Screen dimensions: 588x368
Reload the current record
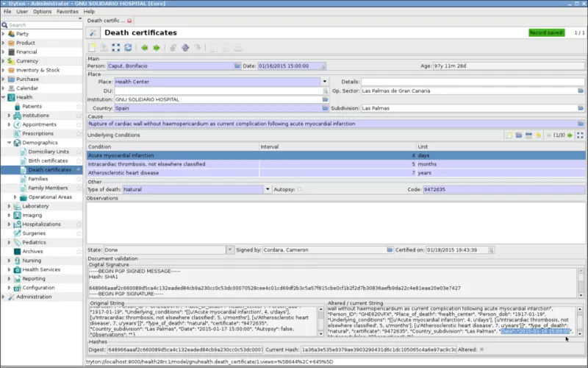(128, 48)
